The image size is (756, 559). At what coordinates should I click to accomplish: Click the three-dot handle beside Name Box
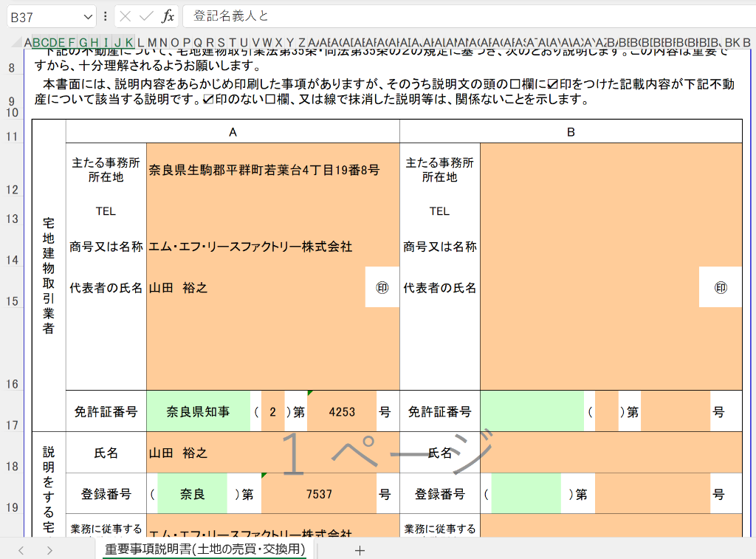tap(105, 16)
